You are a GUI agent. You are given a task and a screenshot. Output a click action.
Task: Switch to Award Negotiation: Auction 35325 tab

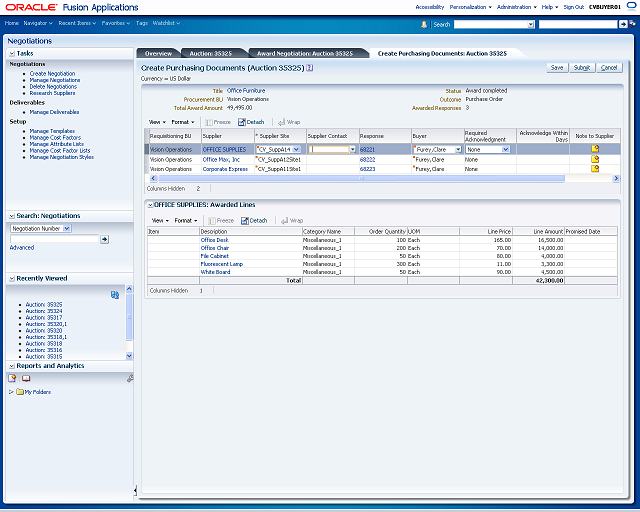pos(305,53)
